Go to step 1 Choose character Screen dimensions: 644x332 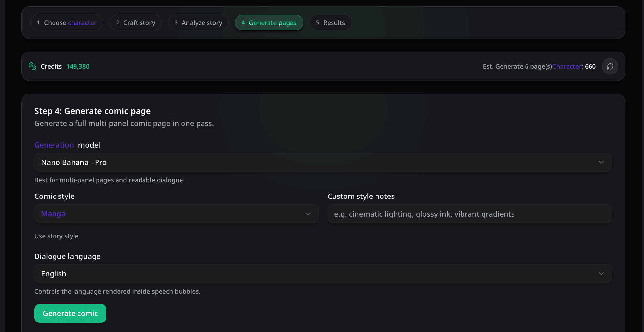tap(67, 23)
